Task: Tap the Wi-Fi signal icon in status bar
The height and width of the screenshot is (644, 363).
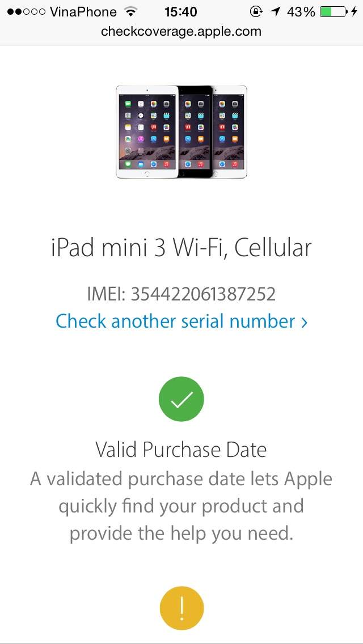Action: tap(130, 12)
